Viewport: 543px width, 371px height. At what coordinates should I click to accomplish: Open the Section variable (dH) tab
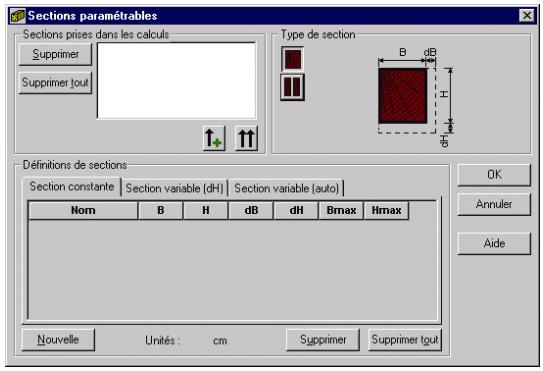point(174,188)
